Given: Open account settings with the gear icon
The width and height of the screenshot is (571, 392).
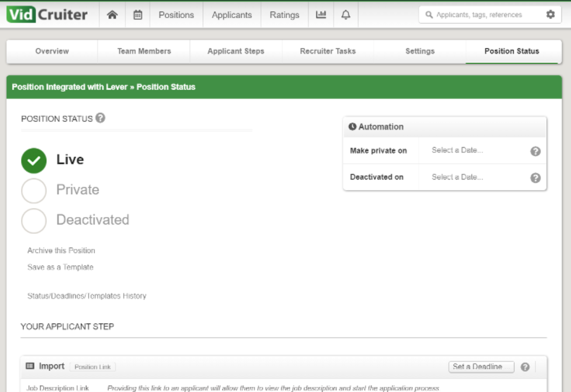Looking at the screenshot, I should 551,14.
